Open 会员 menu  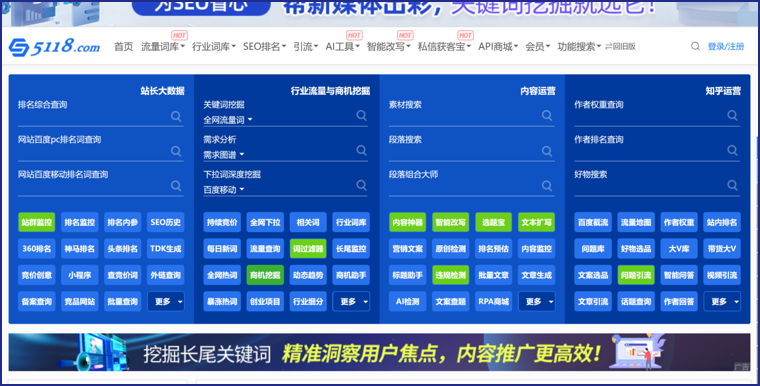[538, 47]
